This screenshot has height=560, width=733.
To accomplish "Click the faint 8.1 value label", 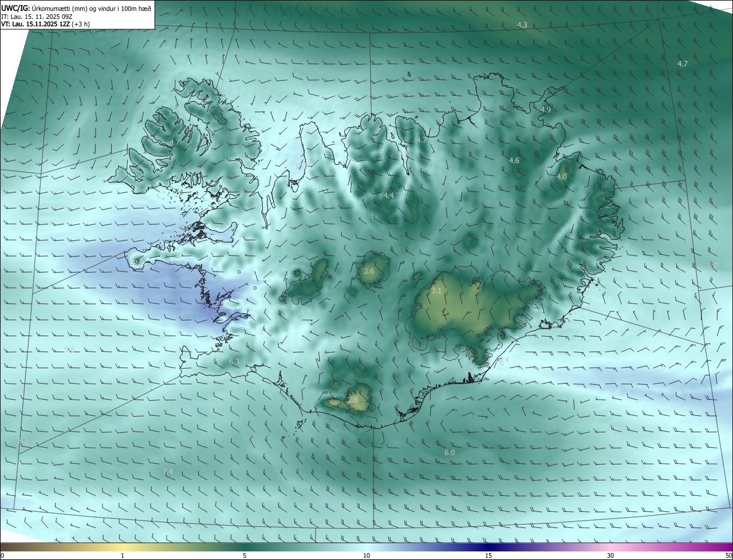I will (23, 440).
